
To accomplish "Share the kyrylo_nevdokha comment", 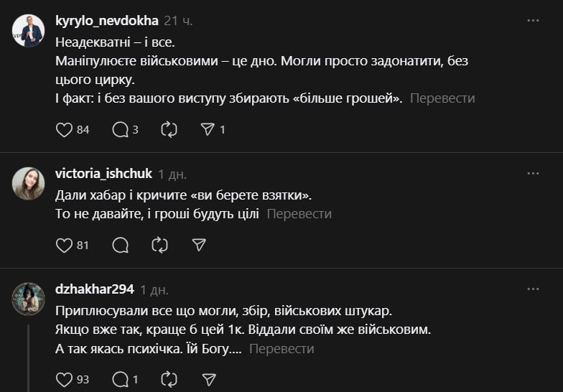I will pyautogui.click(x=208, y=129).
